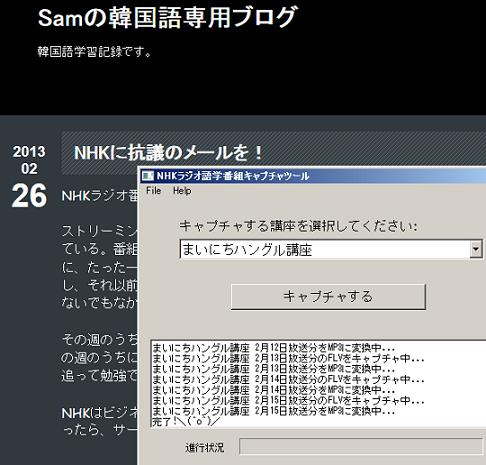486x465 pixels.
Task: Click the 進行状況 label
Action: pyautogui.click(x=205, y=448)
